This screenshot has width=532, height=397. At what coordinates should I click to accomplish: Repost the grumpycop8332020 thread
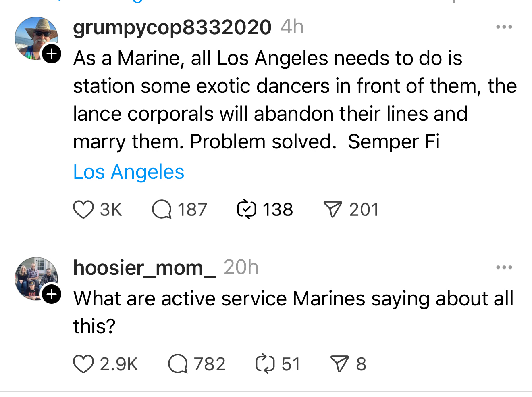click(247, 210)
